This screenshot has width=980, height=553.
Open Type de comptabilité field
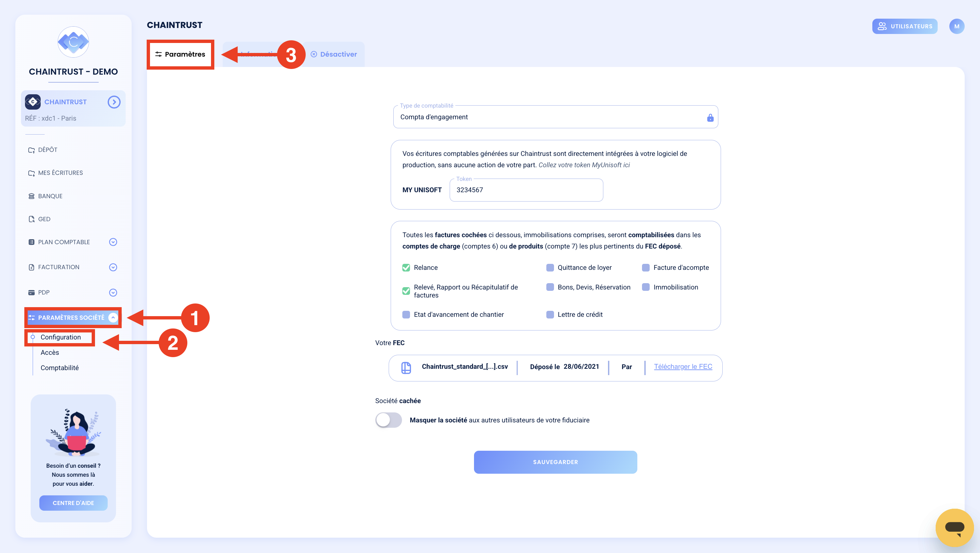tap(555, 117)
